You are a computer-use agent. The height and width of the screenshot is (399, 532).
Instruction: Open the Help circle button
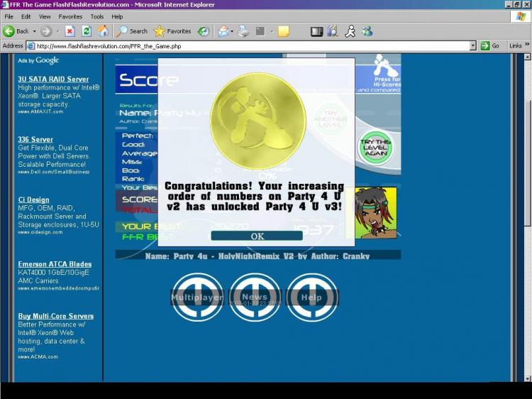312,297
